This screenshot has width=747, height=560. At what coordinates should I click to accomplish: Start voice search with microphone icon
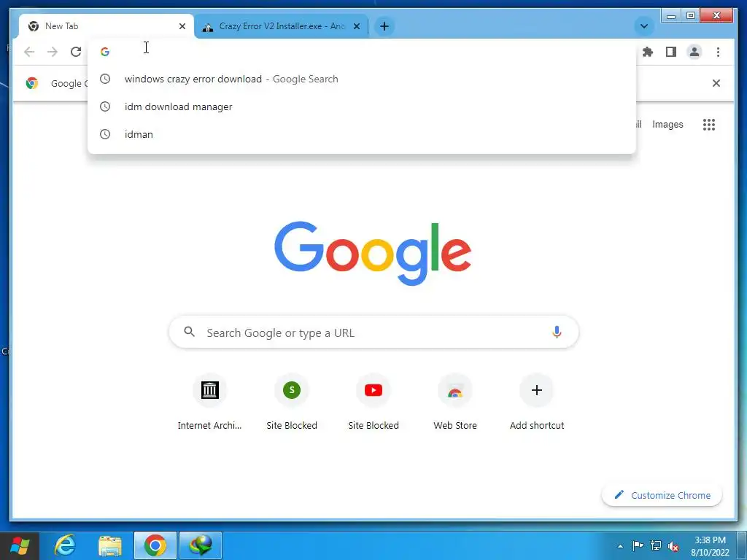point(557,332)
